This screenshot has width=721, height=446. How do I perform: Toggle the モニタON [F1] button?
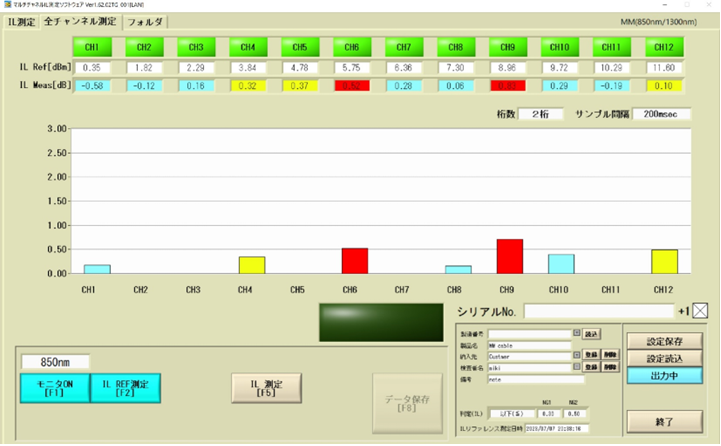pyautogui.click(x=54, y=387)
